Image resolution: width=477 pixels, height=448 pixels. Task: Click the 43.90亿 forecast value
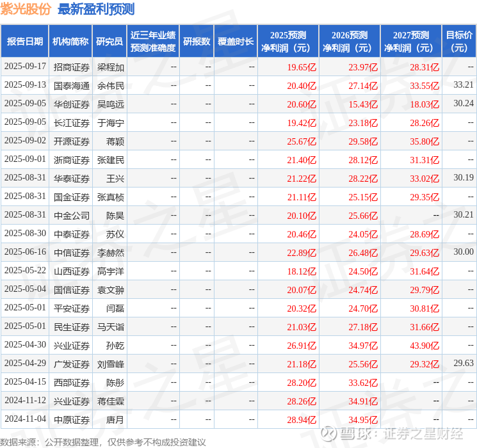(x=424, y=346)
